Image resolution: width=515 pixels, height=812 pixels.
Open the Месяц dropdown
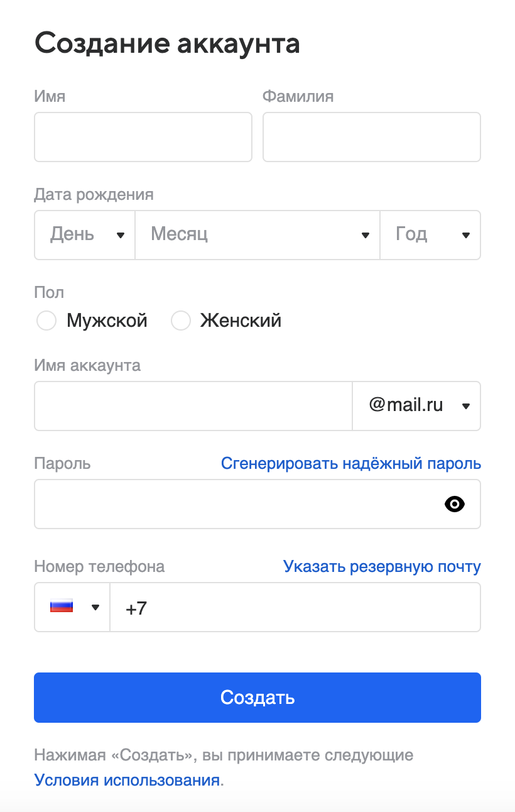pos(257,235)
